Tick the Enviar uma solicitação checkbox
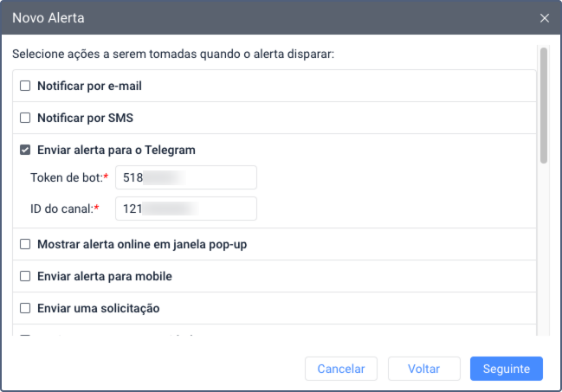 pyautogui.click(x=25, y=308)
